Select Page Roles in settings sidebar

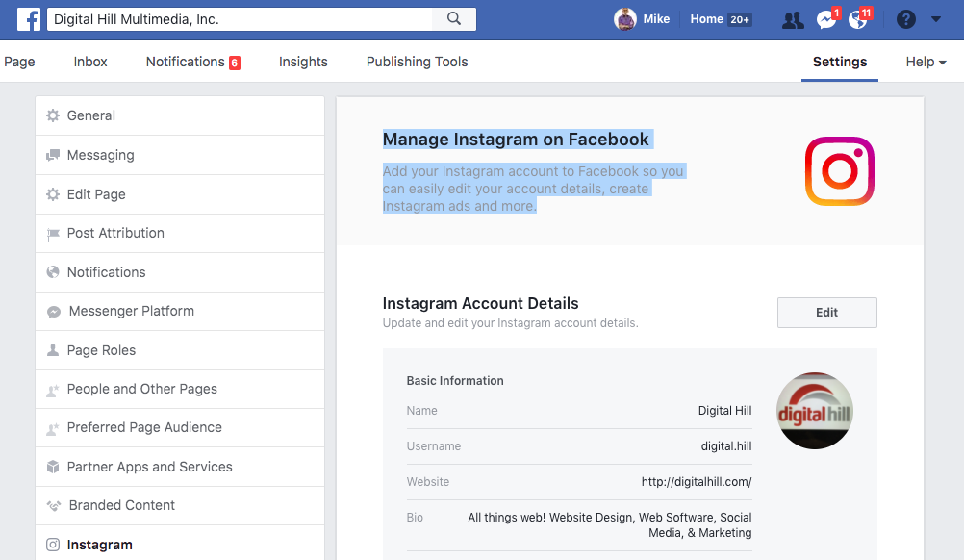point(101,350)
